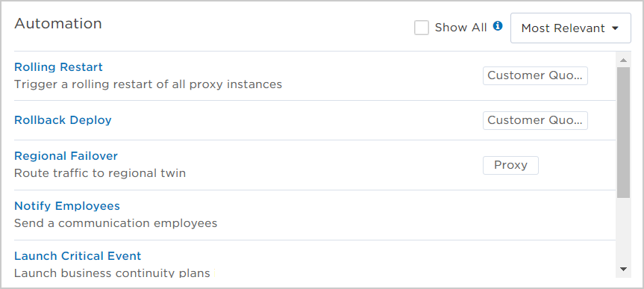This screenshot has width=644, height=289.
Task: Click the scrollbar track below the thumb
Action: 623,230
